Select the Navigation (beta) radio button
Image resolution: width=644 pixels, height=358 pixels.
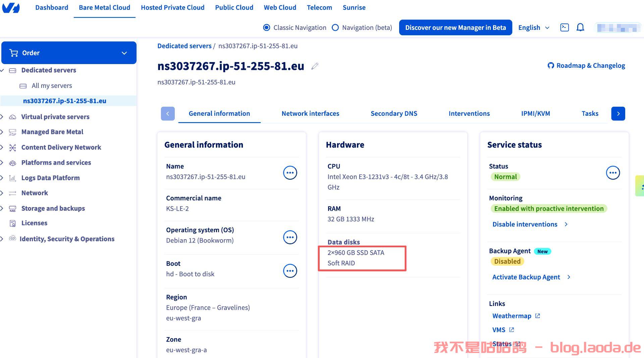pyautogui.click(x=335, y=28)
